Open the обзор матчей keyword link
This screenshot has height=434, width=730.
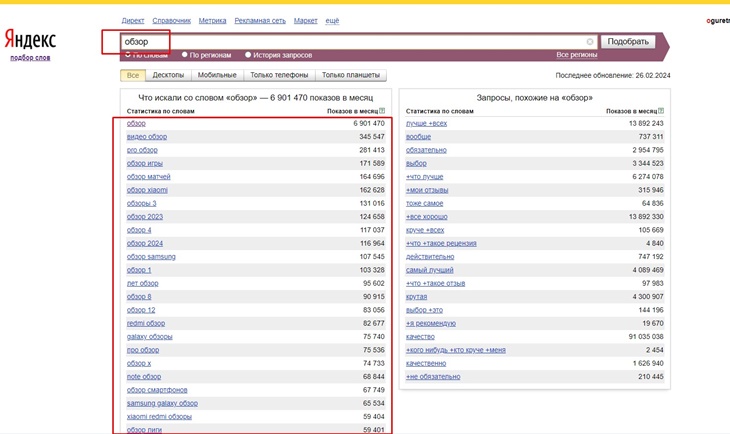149,176
